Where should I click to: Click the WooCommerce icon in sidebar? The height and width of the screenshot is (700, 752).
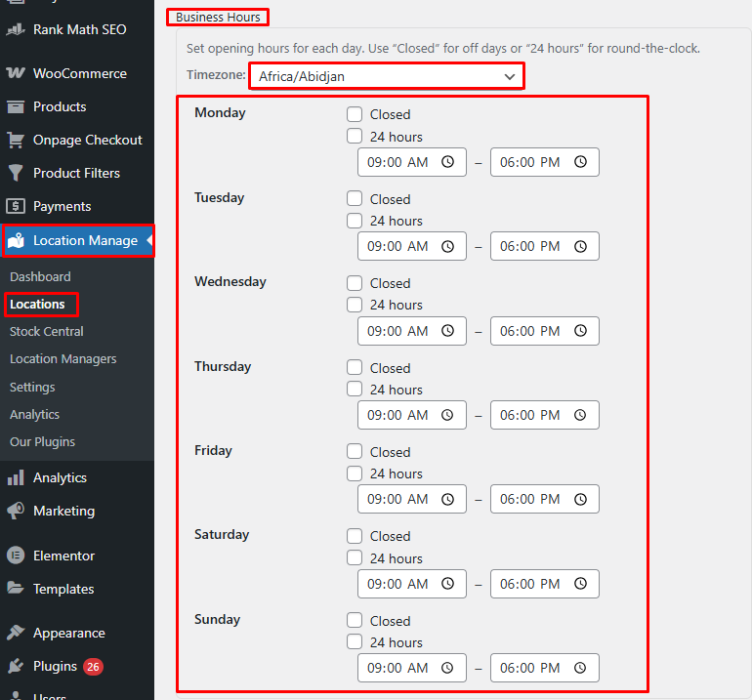click(16, 73)
